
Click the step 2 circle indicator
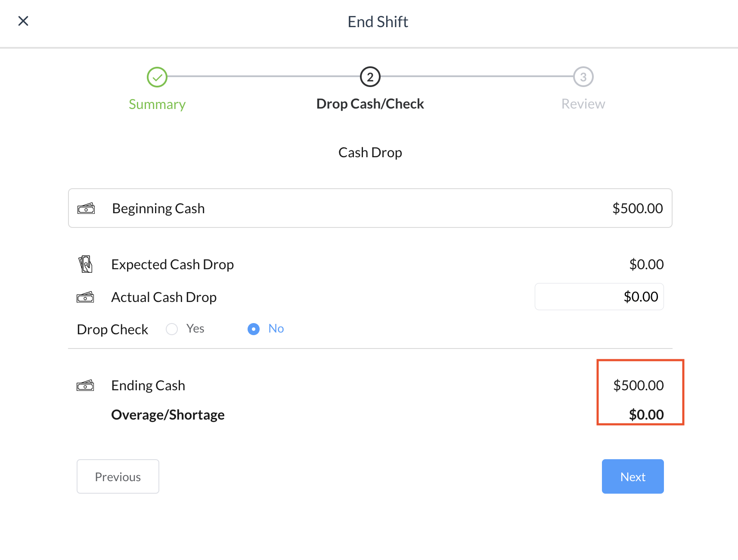(370, 77)
